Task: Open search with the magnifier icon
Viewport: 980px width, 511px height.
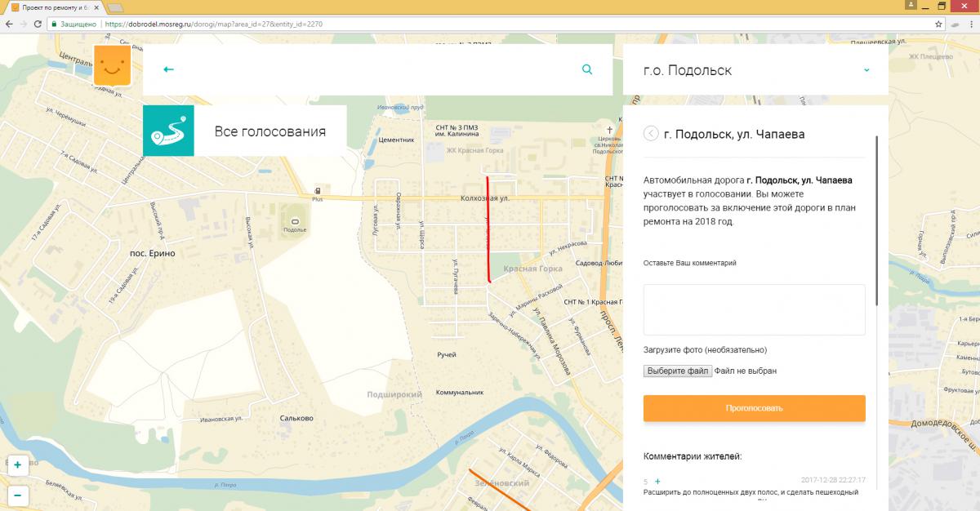Action: (587, 69)
